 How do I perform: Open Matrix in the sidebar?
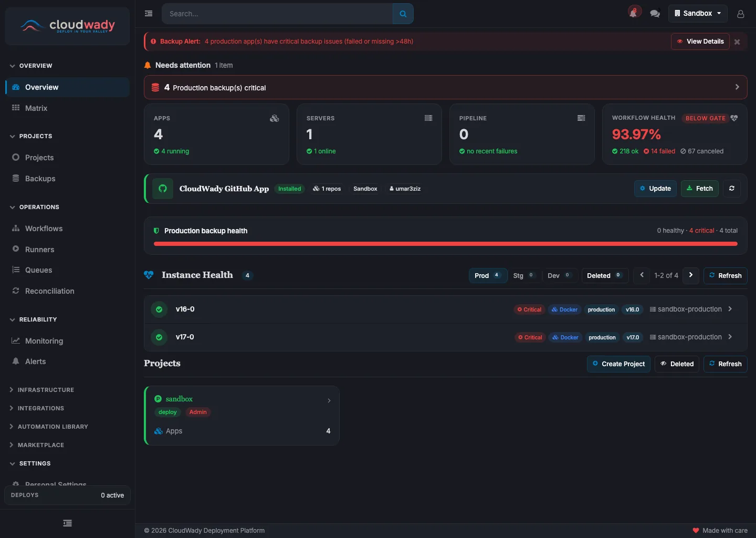(x=67, y=108)
